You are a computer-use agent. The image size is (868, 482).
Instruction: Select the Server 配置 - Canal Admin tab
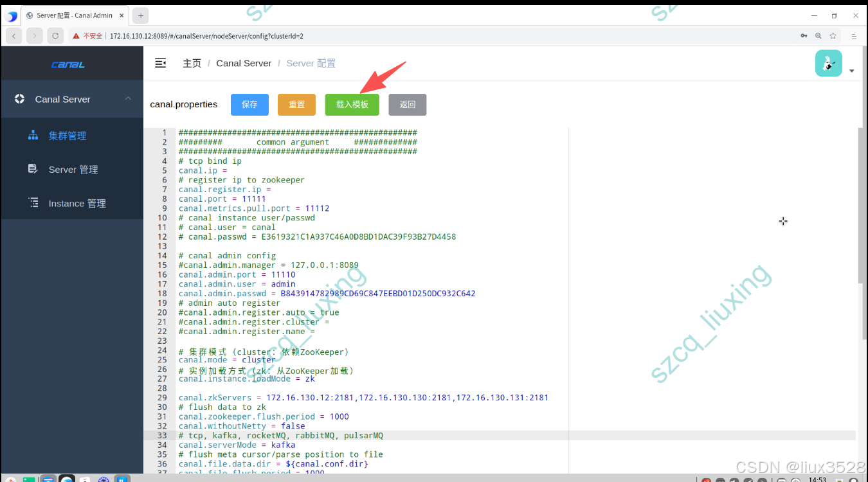click(x=75, y=15)
